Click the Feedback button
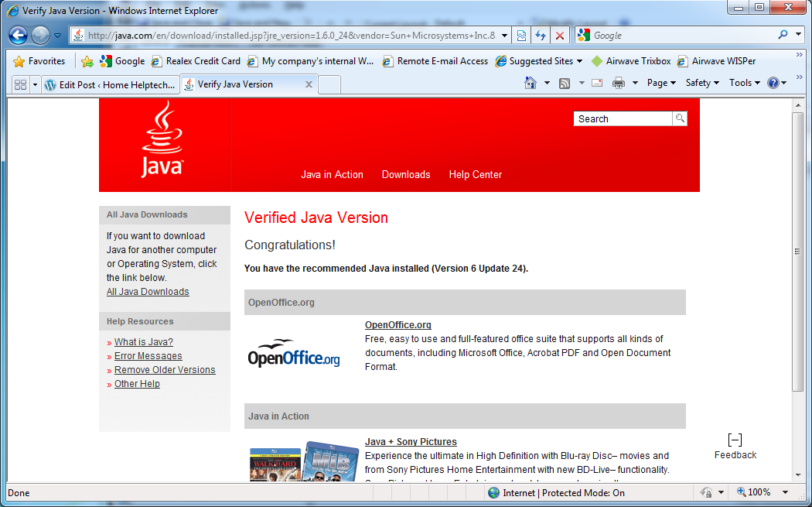Viewport: 812px width, 507px height. pos(735,447)
